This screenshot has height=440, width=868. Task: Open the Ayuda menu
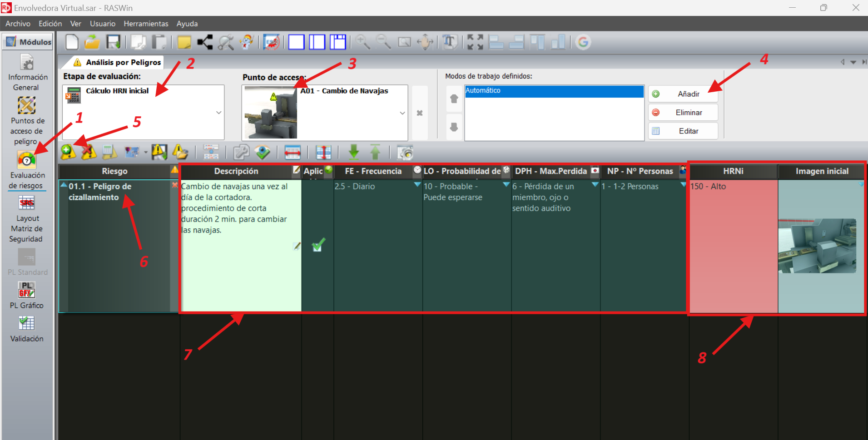187,24
